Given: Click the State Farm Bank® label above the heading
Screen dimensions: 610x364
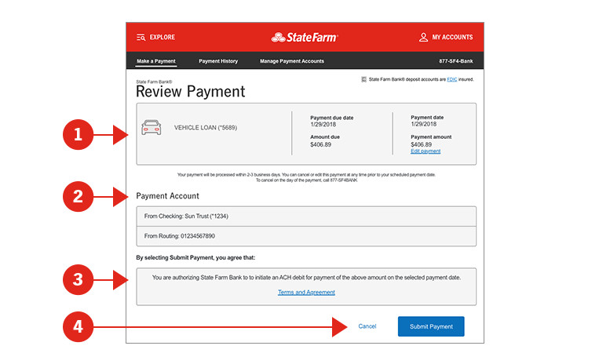Looking at the screenshot, I should coord(154,82).
